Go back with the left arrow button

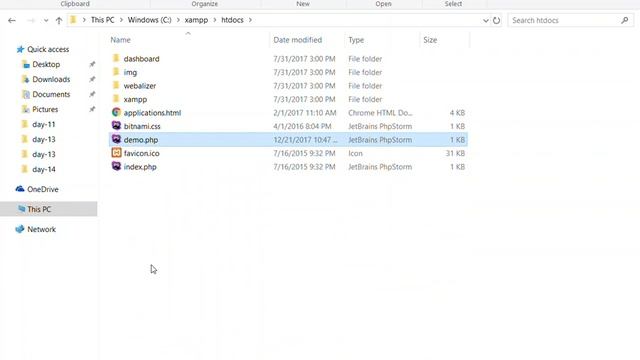pyautogui.click(x=12, y=20)
